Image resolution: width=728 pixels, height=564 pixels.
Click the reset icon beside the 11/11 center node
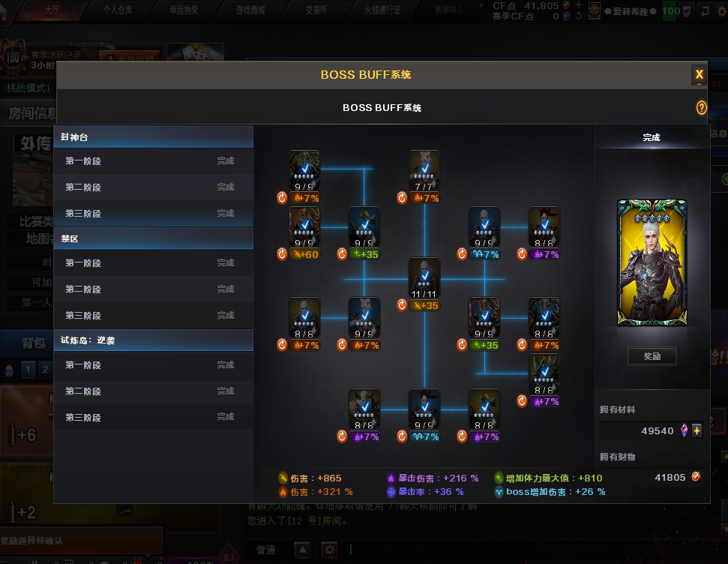click(402, 305)
